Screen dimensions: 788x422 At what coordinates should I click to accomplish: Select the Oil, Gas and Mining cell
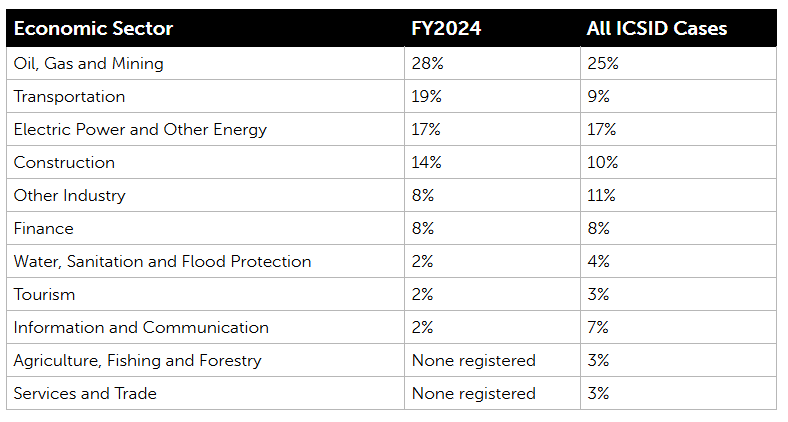click(x=88, y=64)
